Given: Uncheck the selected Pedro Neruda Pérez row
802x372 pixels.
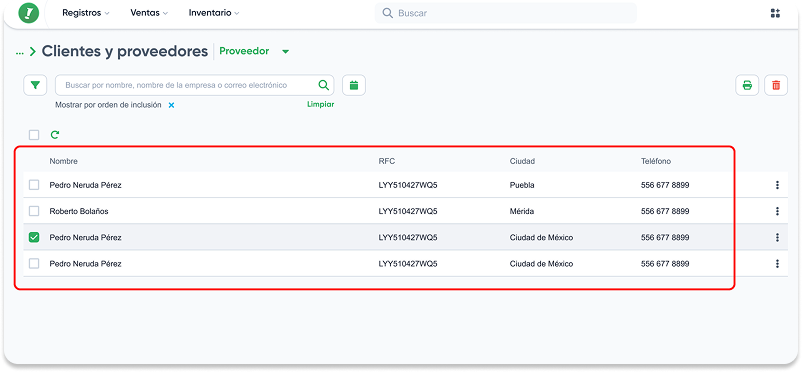Looking at the screenshot, I should pyautogui.click(x=34, y=237).
